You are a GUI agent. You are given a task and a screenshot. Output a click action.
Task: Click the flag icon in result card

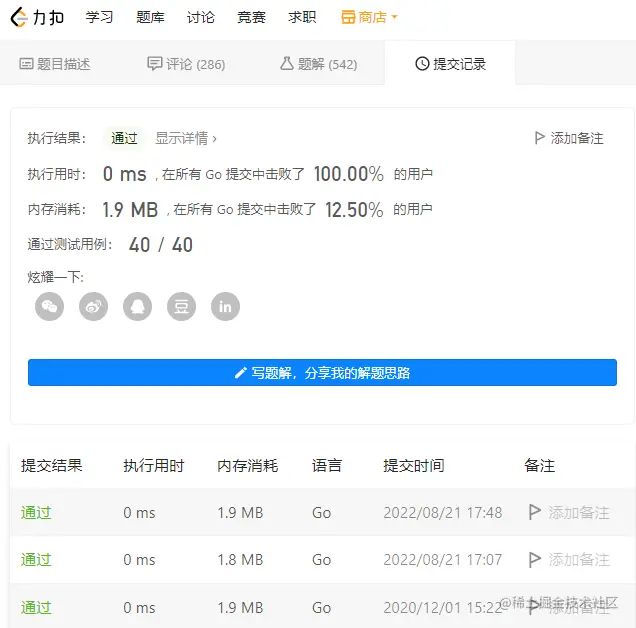pos(539,138)
